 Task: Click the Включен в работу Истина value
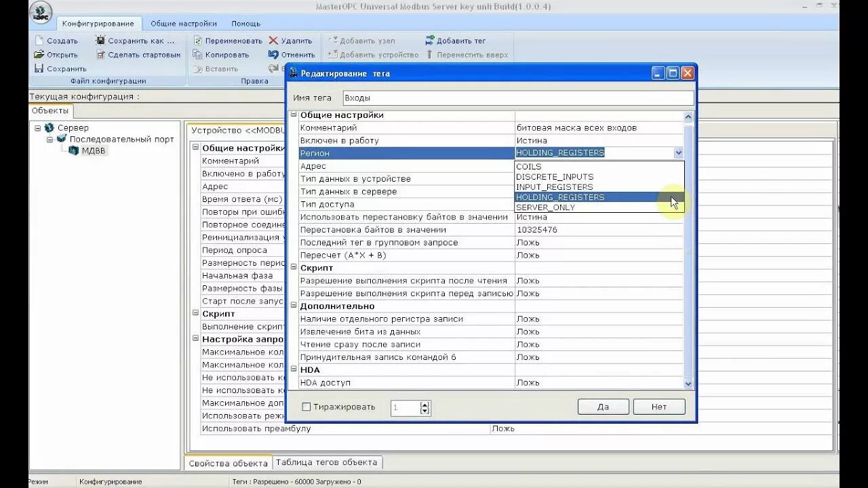coord(532,140)
